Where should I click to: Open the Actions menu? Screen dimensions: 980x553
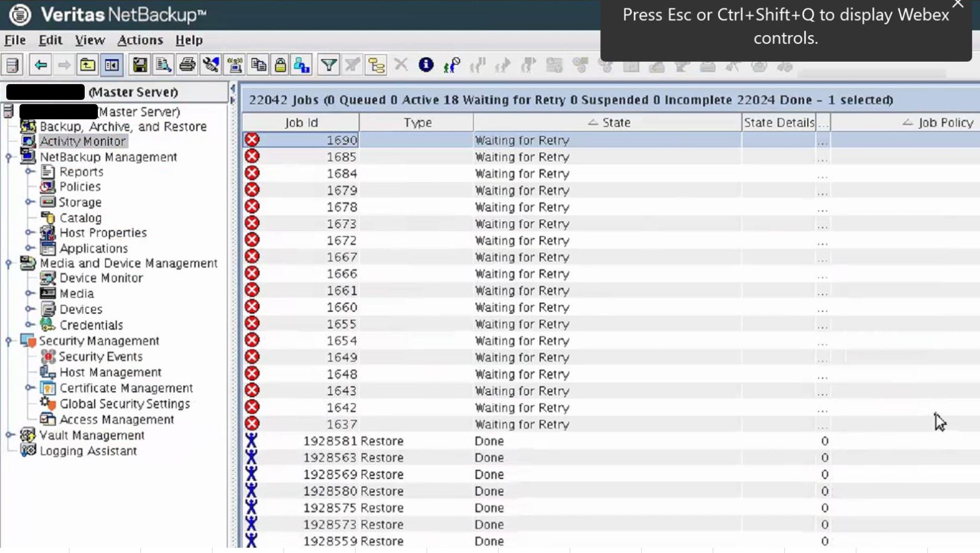(140, 40)
